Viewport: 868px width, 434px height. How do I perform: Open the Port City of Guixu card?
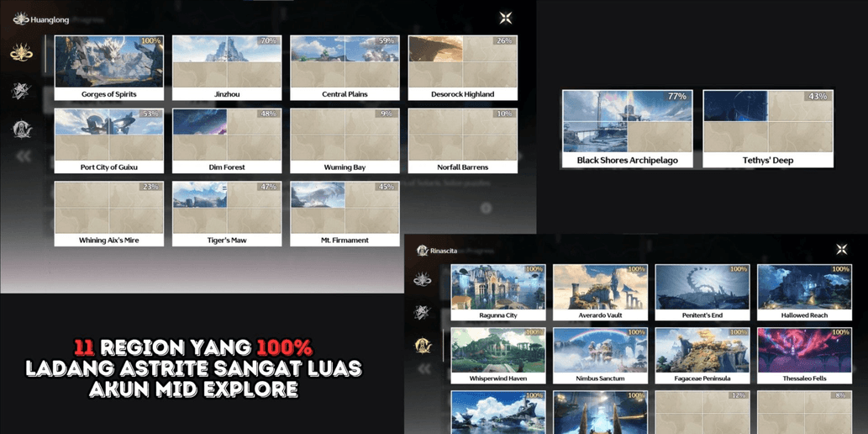pyautogui.click(x=109, y=140)
